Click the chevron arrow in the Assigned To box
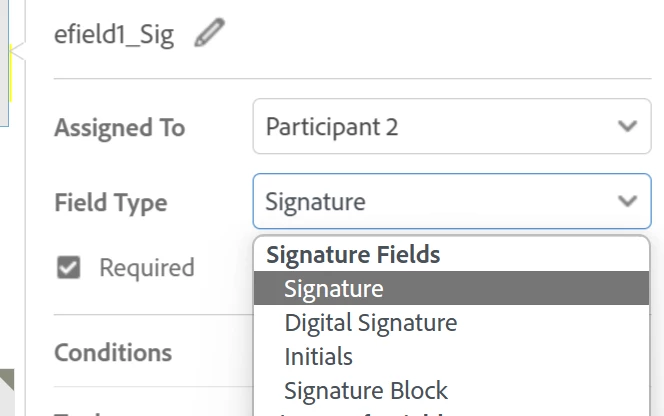Screen dimensions: 664x416 click(628, 127)
